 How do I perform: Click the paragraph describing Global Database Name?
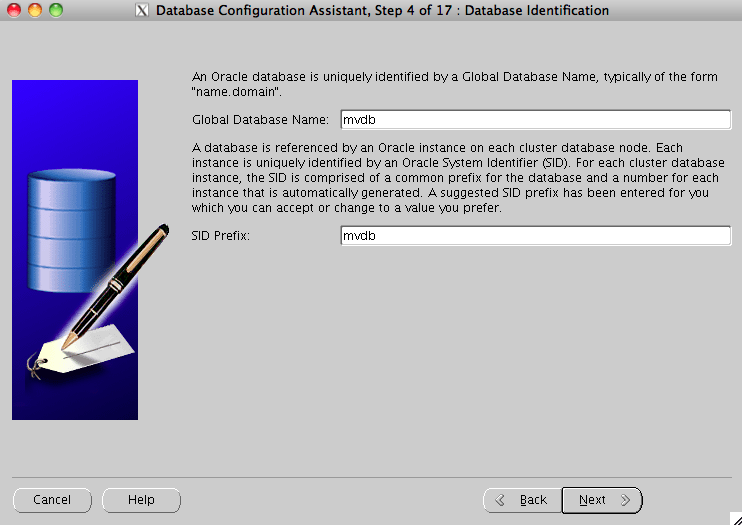pos(454,84)
